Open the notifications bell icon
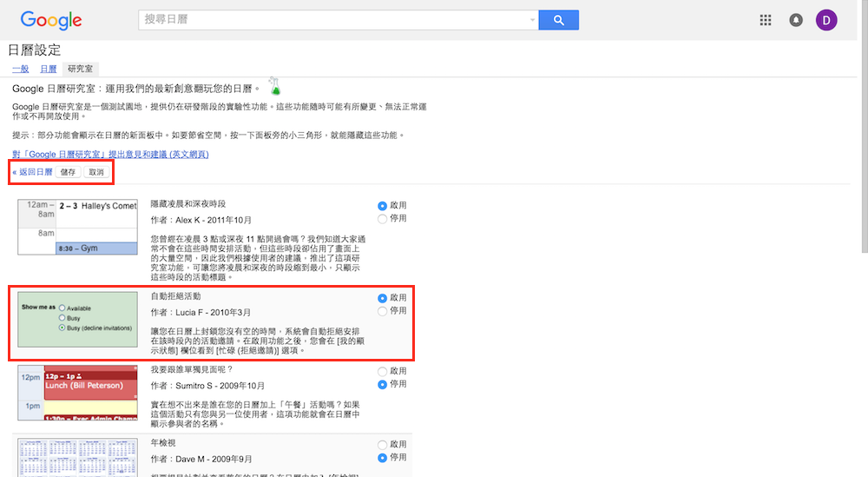Viewport: 868px width, 477px height. tap(796, 21)
